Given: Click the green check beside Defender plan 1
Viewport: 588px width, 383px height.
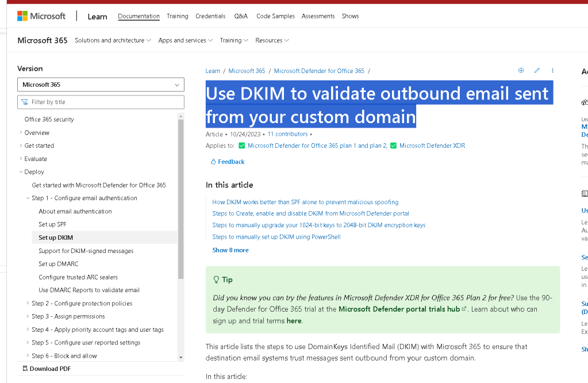Looking at the screenshot, I should 242,145.
